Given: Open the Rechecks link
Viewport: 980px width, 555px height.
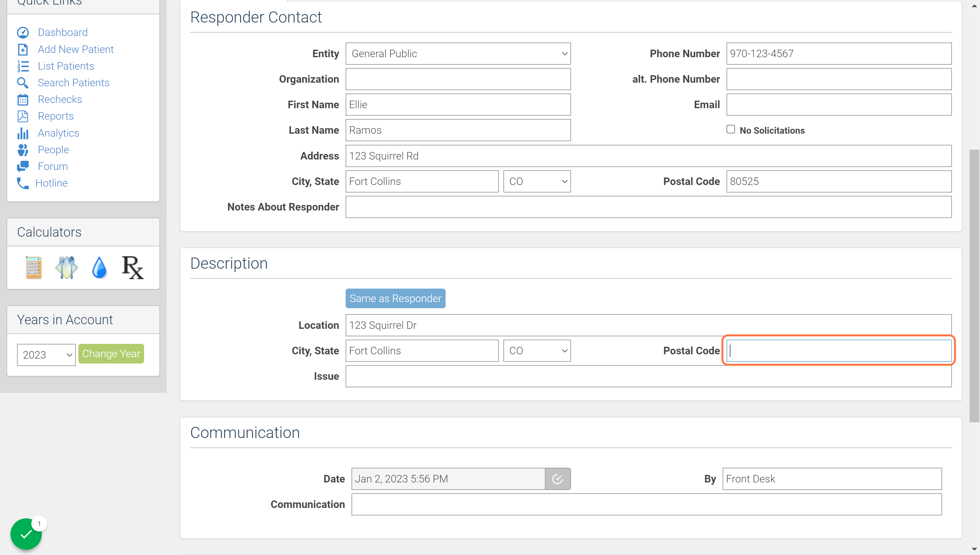Looking at the screenshot, I should click(60, 99).
